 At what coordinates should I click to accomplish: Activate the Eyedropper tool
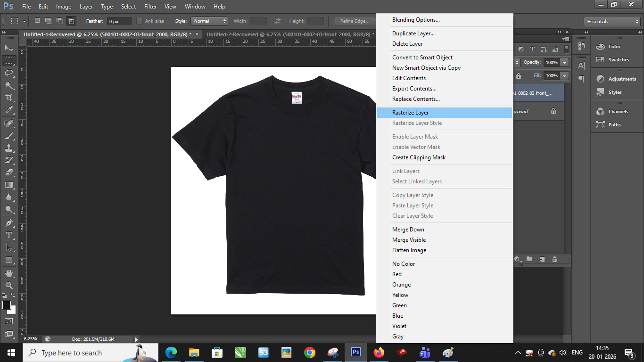[9, 110]
